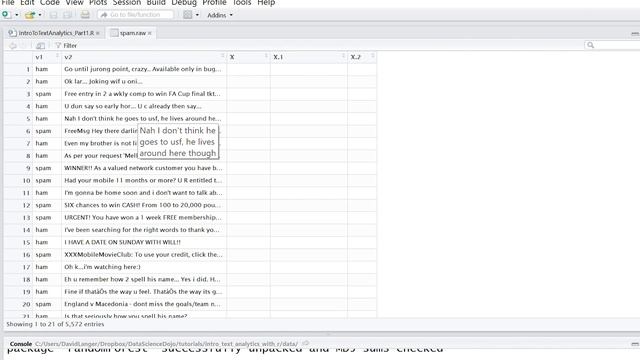
Task: Click view current directory arrow icon in Console
Action: pyautogui.click(x=305, y=344)
